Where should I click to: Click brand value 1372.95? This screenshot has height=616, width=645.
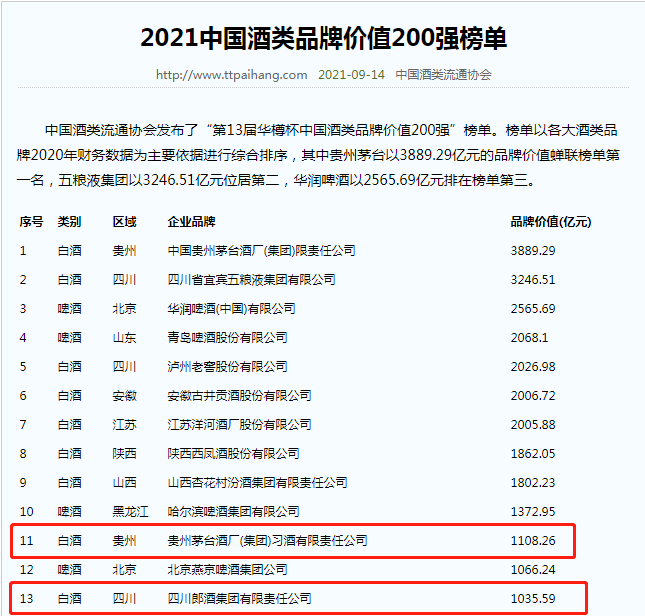tap(533, 512)
